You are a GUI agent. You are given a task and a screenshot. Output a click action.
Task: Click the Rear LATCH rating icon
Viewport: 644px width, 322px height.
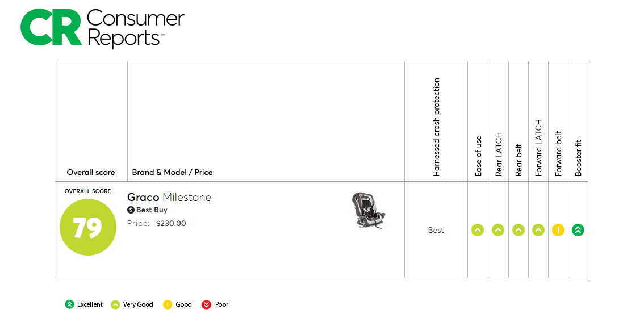pos(498,230)
